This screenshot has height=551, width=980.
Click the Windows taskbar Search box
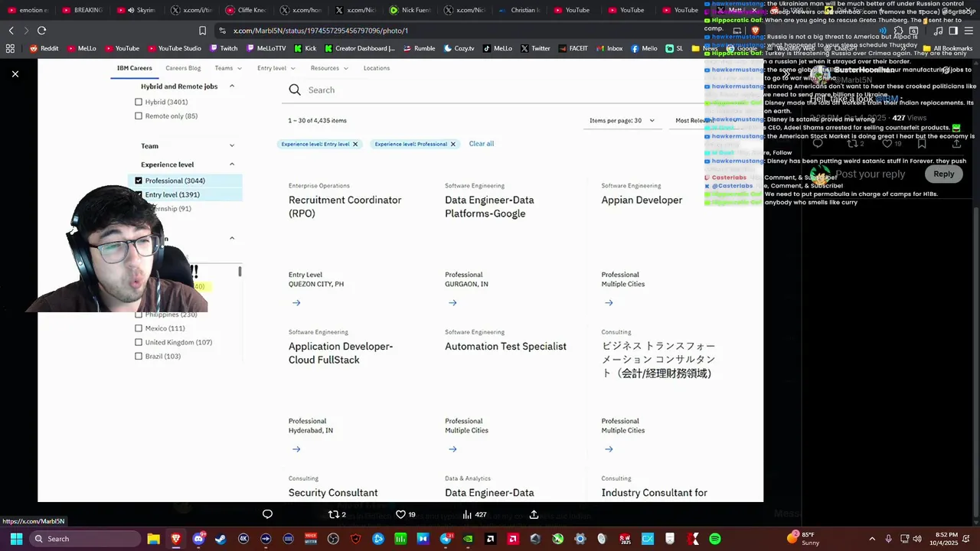84,539
